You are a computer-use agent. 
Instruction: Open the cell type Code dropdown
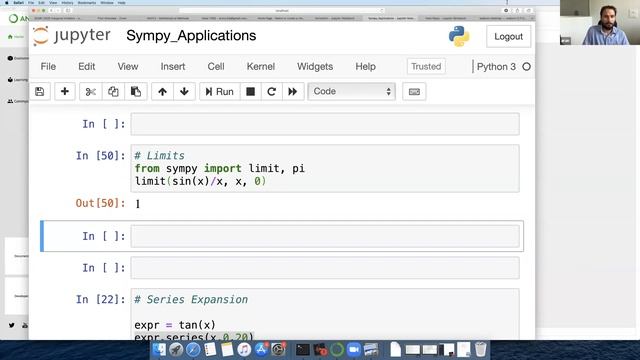tap(351, 91)
